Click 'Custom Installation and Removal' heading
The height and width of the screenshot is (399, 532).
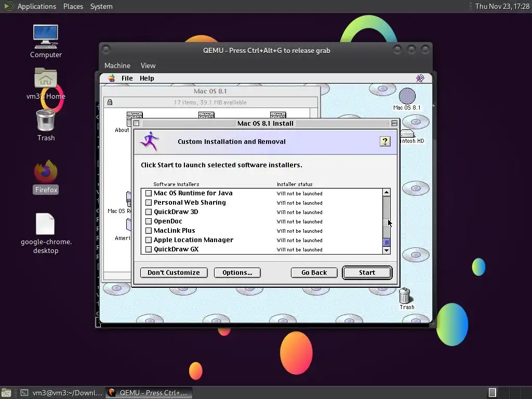[x=232, y=141]
